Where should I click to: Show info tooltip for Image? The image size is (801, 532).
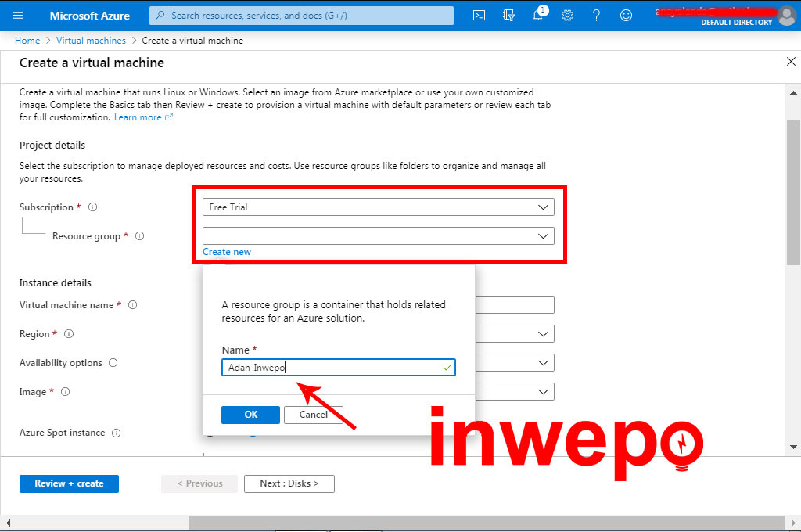tap(65, 392)
